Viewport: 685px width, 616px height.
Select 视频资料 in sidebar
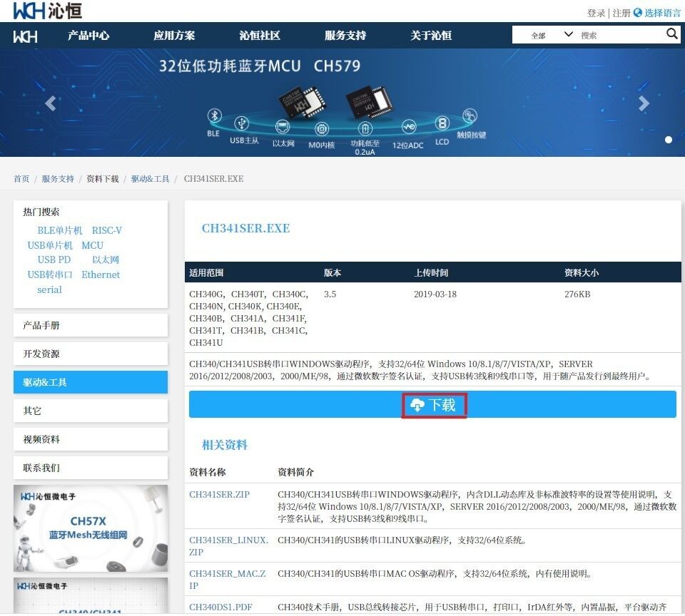pyautogui.click(x=91, y=439)
